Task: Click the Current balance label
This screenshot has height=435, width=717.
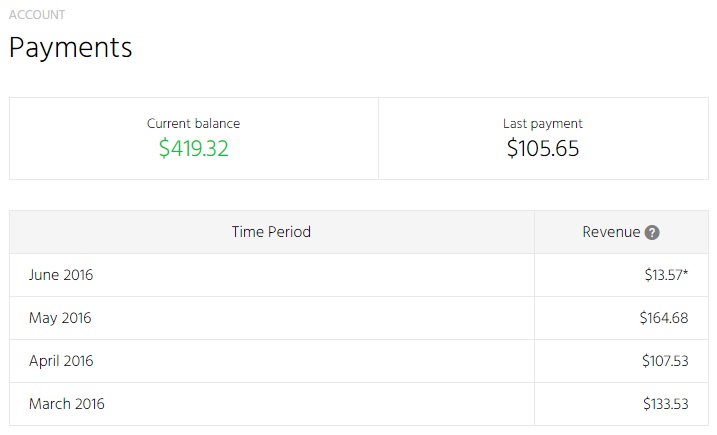Action: click(193, 124)
